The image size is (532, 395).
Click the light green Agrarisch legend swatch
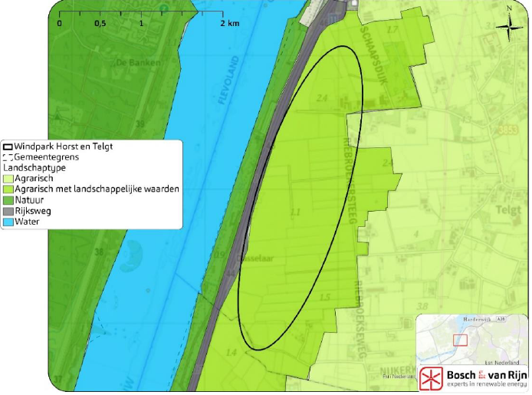coord(8,178)
